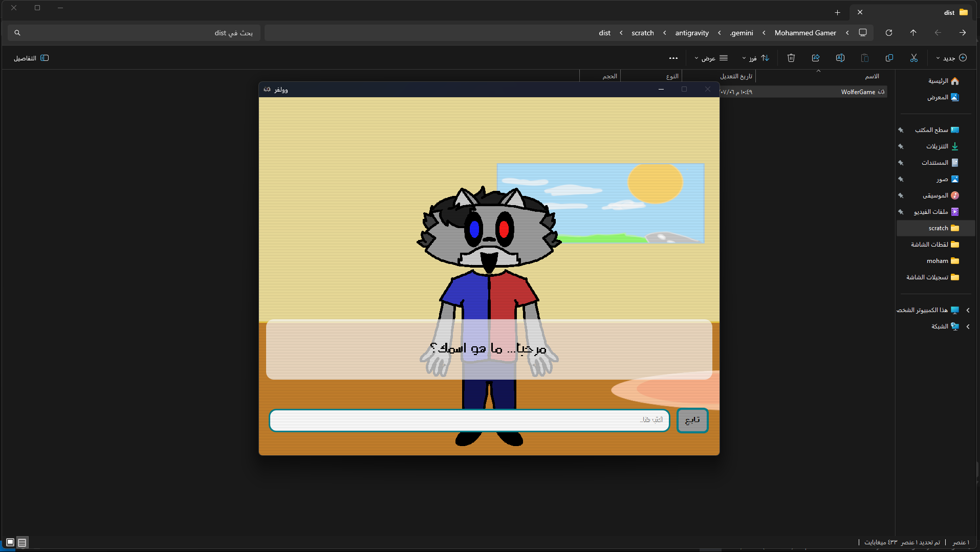This screenshot has height=552, width=980.
Task: Unpin Downloads using its pin icon
Action: 901,146
